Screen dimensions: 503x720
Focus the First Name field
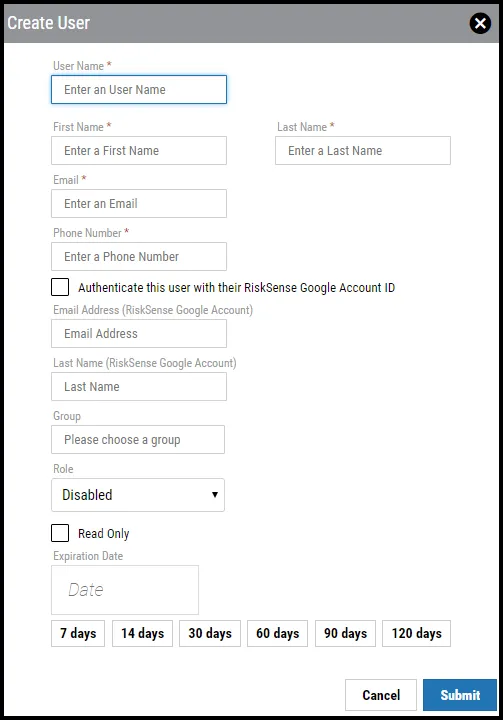point(139,151)
